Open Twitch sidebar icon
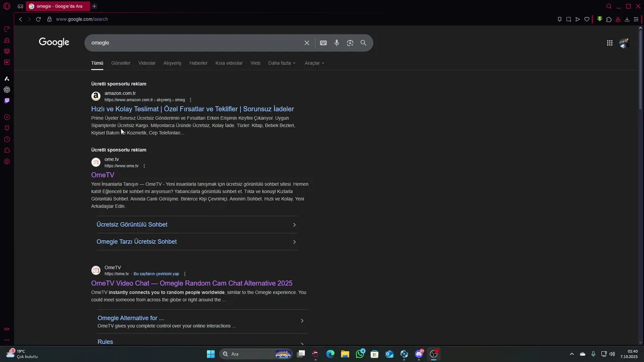Viewport: 644px width, 362px height. point(7,101)
